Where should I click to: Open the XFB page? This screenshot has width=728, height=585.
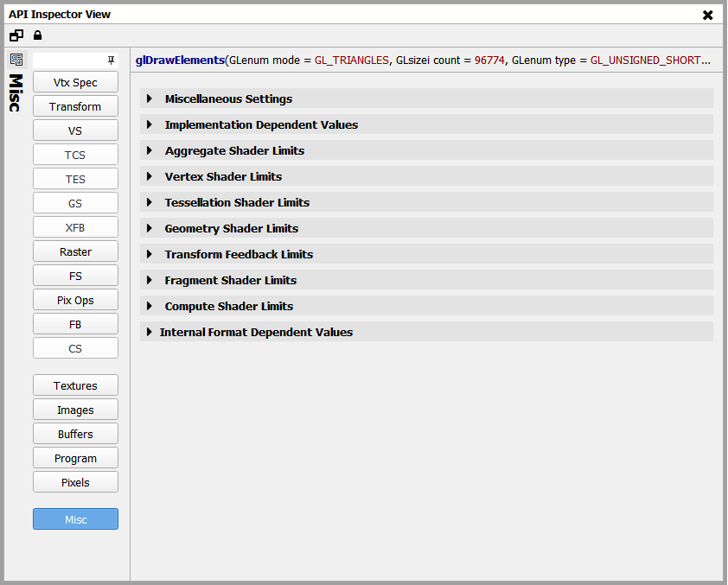pos(75,227)
